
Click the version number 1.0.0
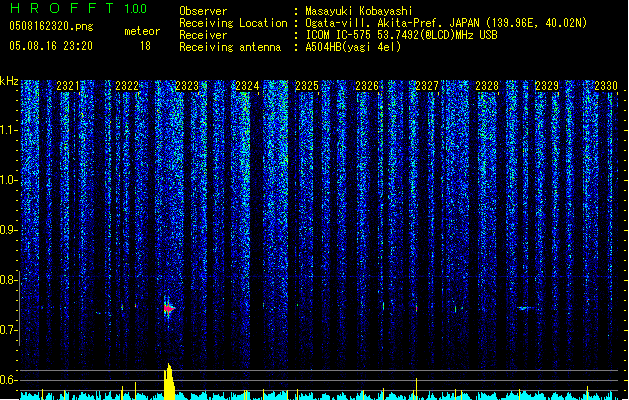(135, 9)
